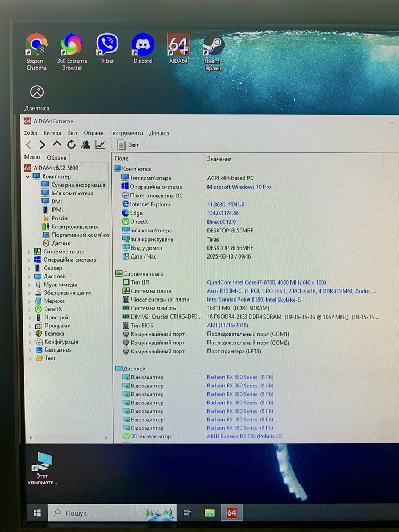Open File Explorer from the taskbar
This screenshot has height=532, width=399.
pyautogui.click(x=210, y=512)
